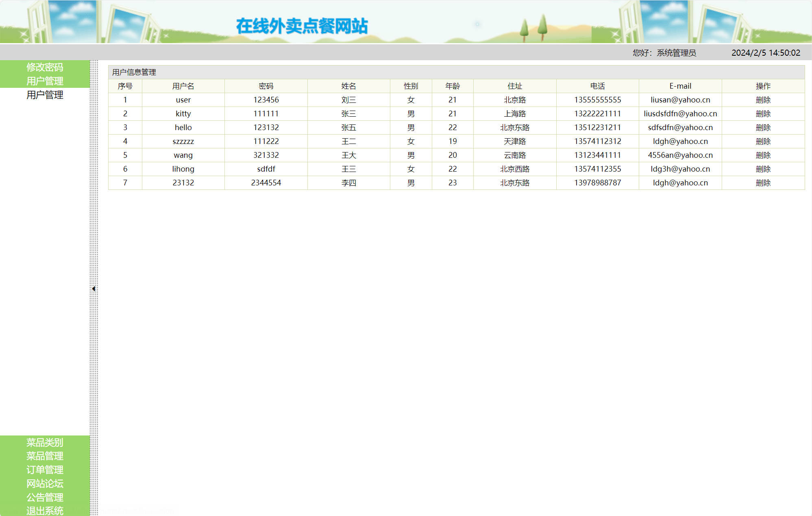
Task: Delete user hello from the table
Action: 763,127
